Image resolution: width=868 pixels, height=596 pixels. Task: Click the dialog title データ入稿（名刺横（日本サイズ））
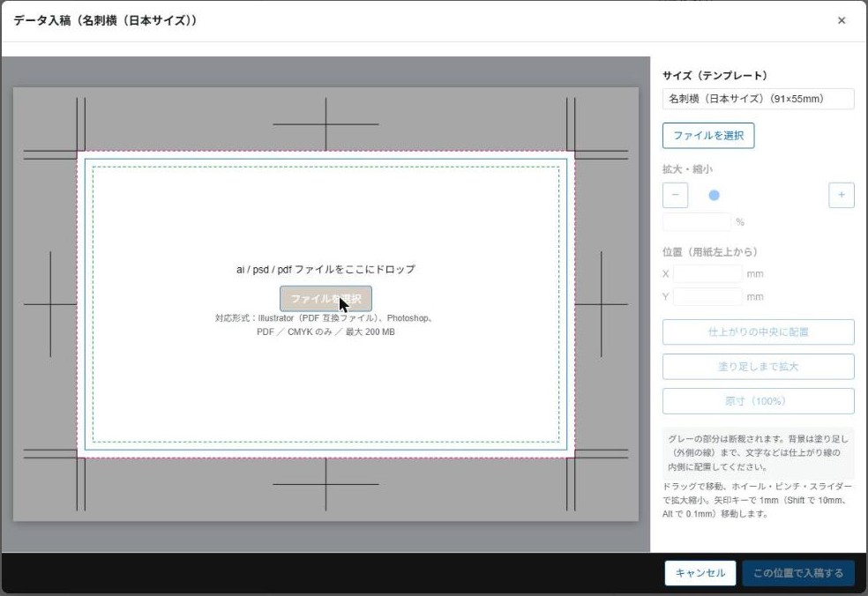click(105, 20)
